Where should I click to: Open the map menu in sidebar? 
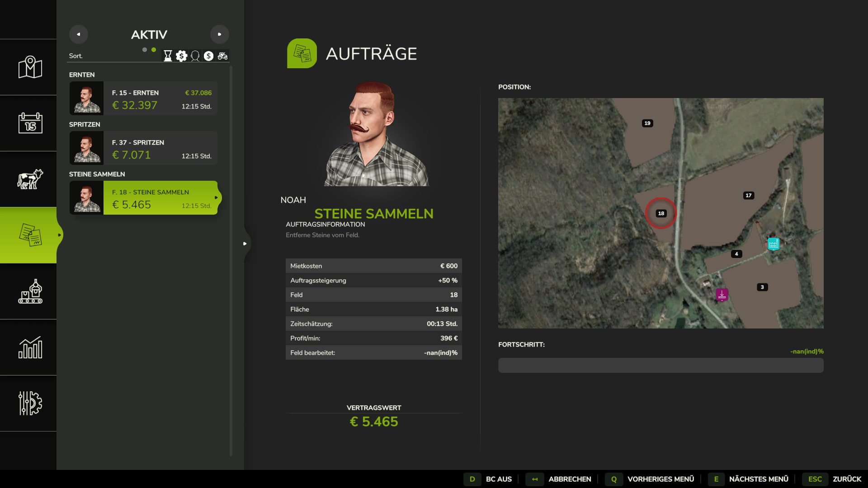tap(30, 67)
